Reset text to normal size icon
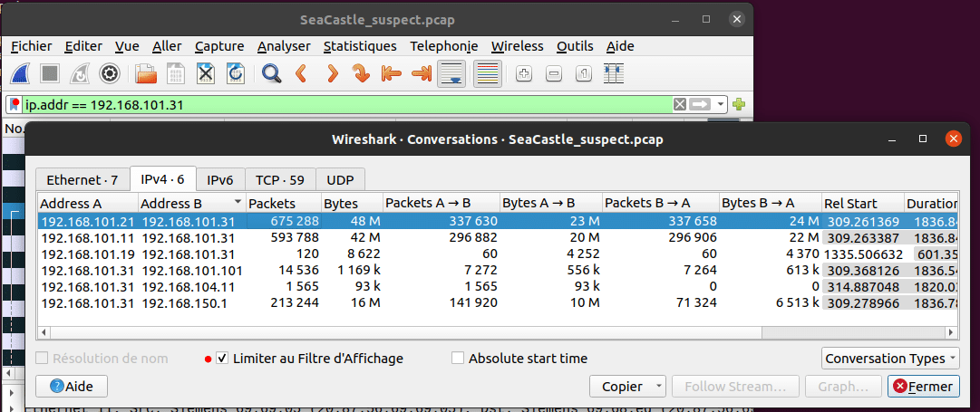 coord(584,73)
